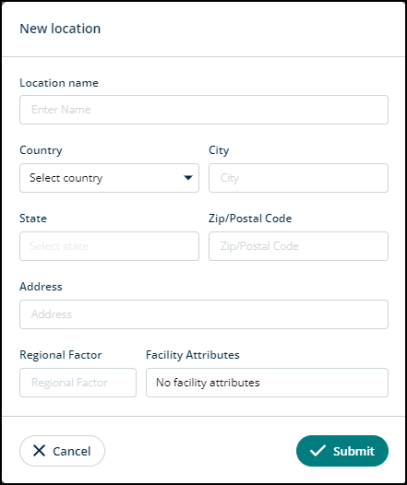Click into the City text field
Screen dimensions: 407x485
tap(298, 178)
